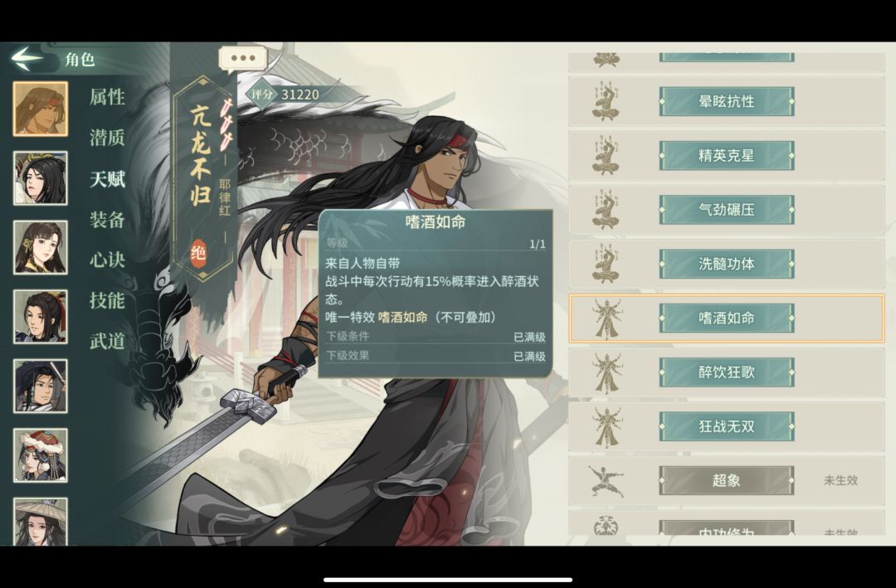The width and height of the screenshot is (896, 588).
Task: Click the 评分 31220 score badge
Action: tap(285, 95)
